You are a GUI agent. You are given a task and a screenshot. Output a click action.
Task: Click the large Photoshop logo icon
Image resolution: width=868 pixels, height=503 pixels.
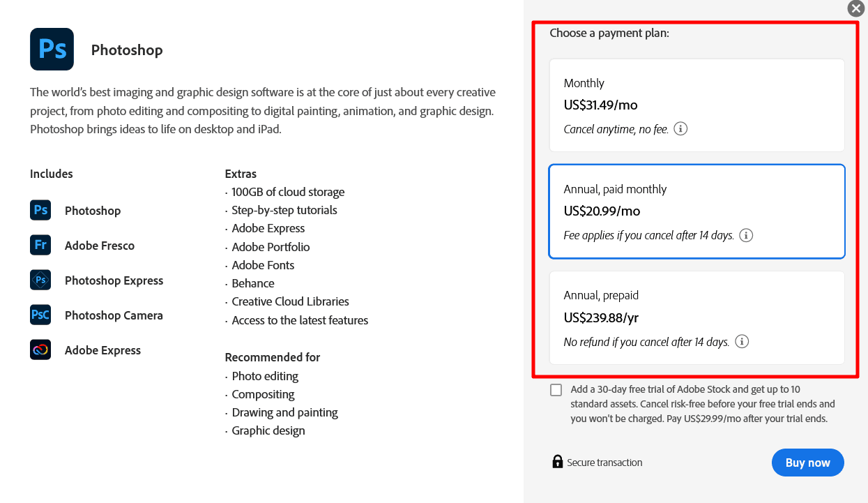coord(52,50)
